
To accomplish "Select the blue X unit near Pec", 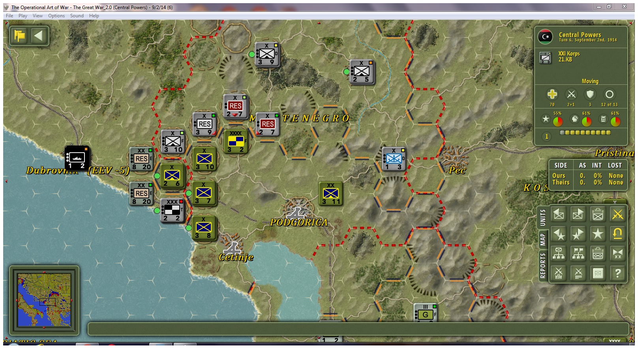I will pos(394,159).
